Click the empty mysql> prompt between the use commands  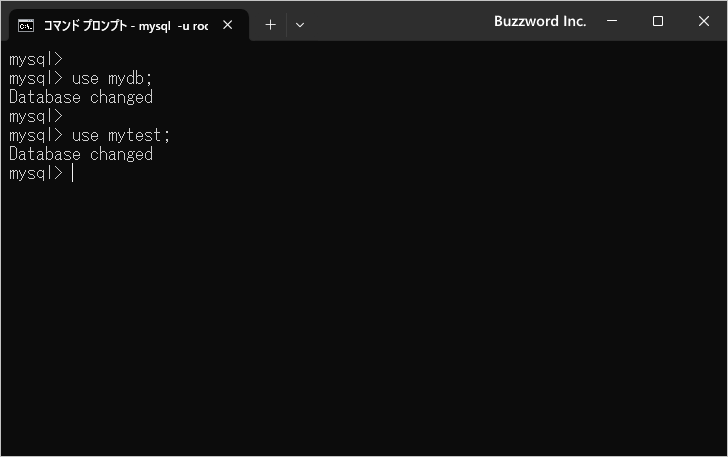point(35,116)
